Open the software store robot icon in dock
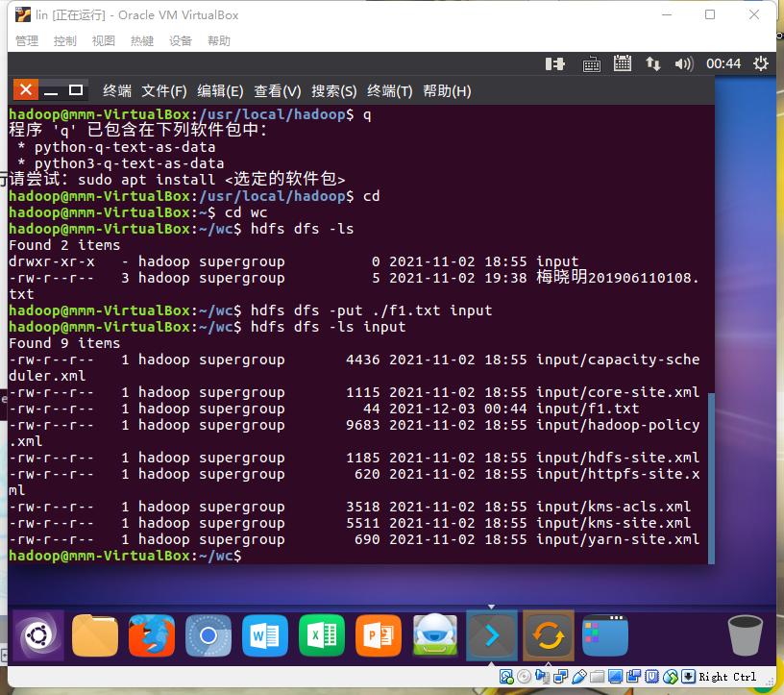The image size is (784, 695). click(x=435, y=635)
